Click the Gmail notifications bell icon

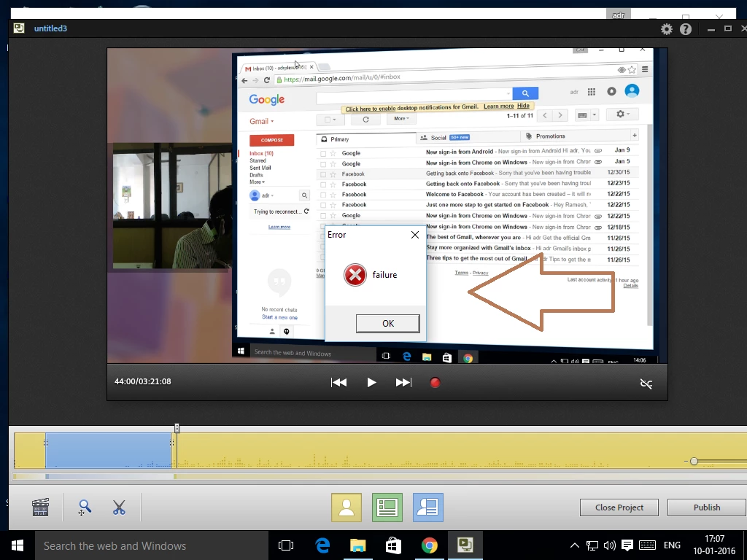click(612, 91)
